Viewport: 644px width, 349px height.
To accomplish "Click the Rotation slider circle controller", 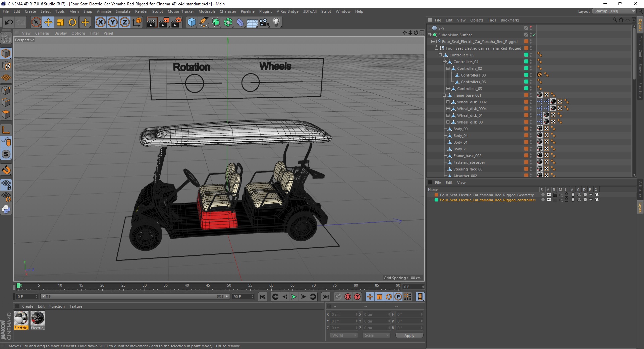I will [x=195, y=83].
